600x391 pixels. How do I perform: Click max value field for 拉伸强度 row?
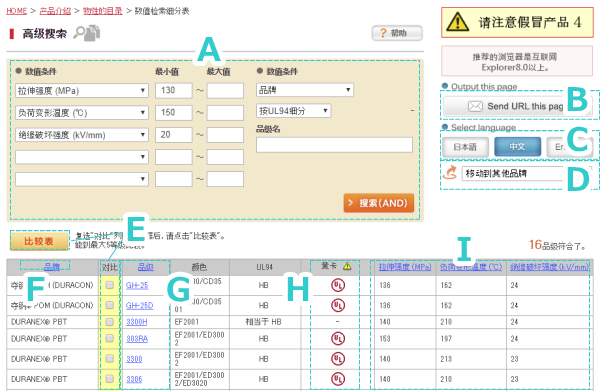pos(225,91)
